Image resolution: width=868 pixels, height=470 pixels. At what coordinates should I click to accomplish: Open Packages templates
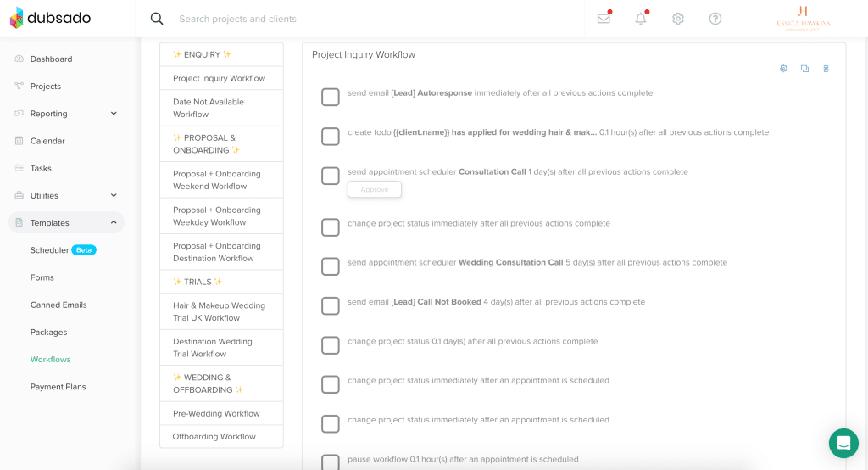click(x=48, y=332)
